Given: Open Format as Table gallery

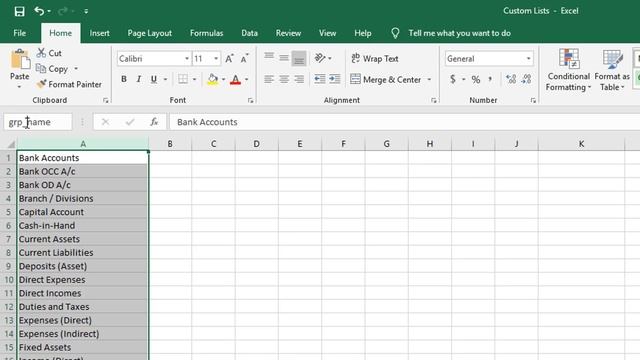Looking at the screenshot, I should click(x=612, y=70).
